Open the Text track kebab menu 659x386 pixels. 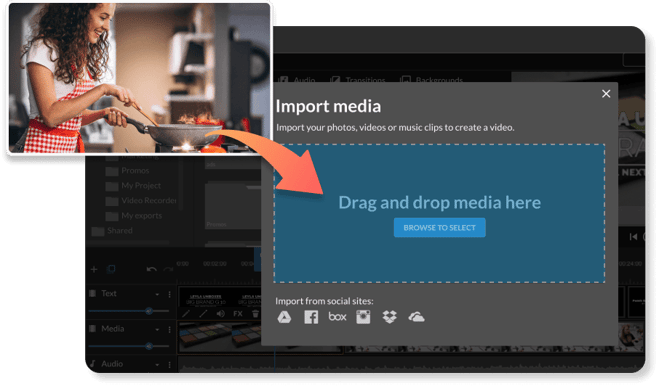click(169, 294)
